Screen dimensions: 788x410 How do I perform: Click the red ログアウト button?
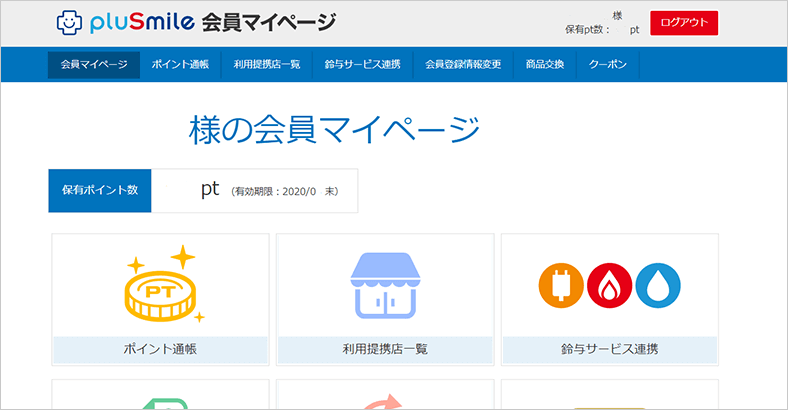(x=684, y=23)
